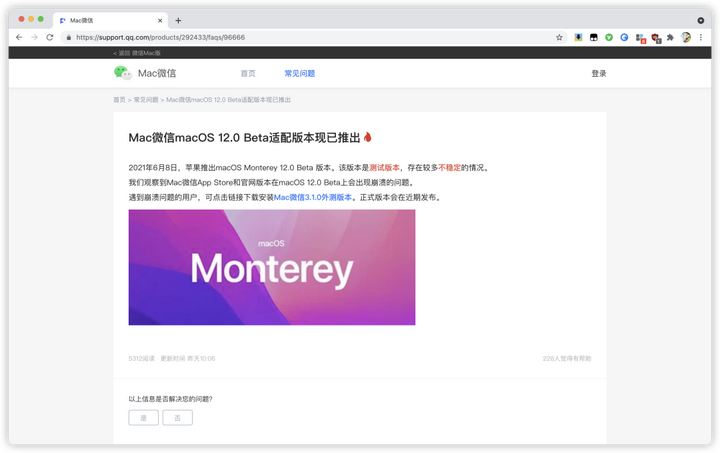The height and width of the screenshot is (453, 720).
Task: Click the macOS Monterey banner image
Action: point(272,267)
